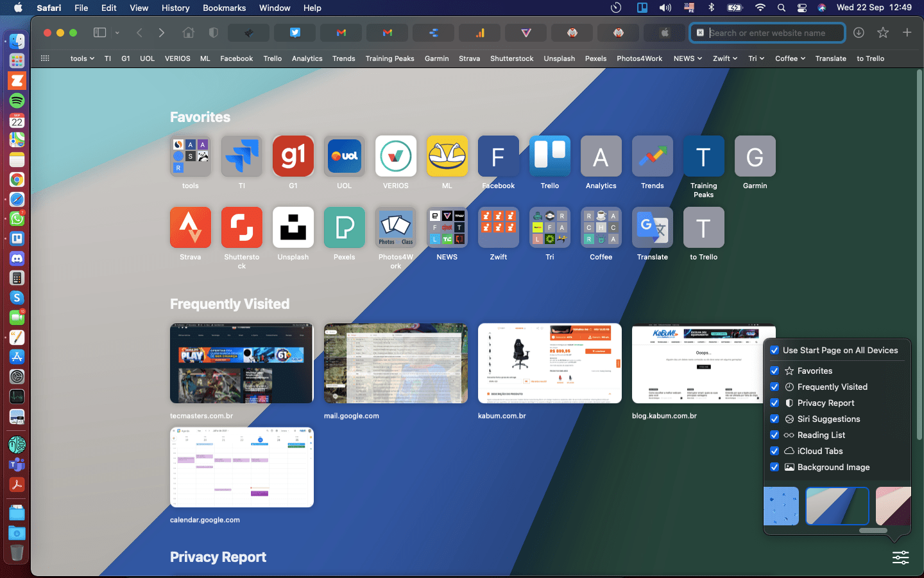Select the blue diagonal background swatch
924x578 pixels.
[x=837, y=506]
